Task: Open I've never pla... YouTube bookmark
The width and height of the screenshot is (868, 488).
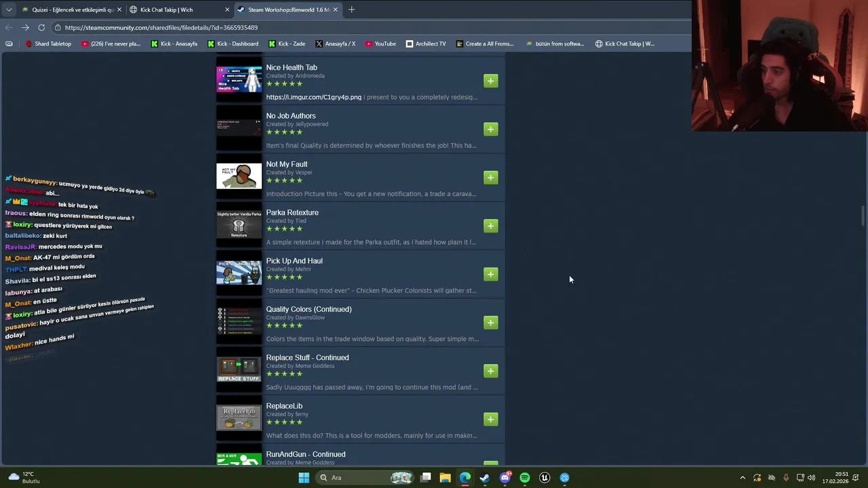Action: coord(111,43)
